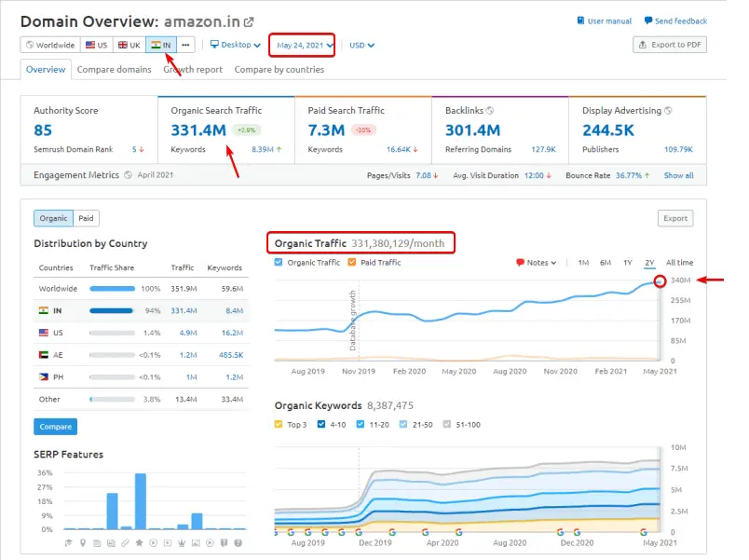Click the User manual book icon

pyautogui.click(x=581, y=21)
